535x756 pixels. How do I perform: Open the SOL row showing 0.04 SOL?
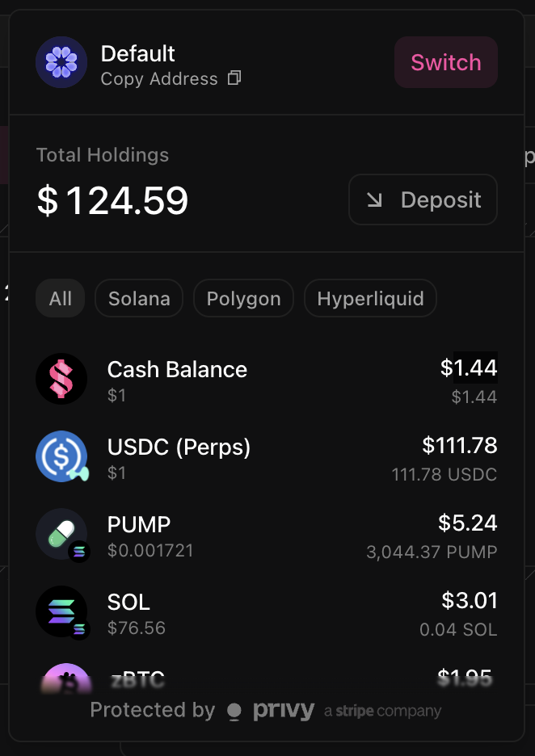pyautogui.click(x=267, y=612)
